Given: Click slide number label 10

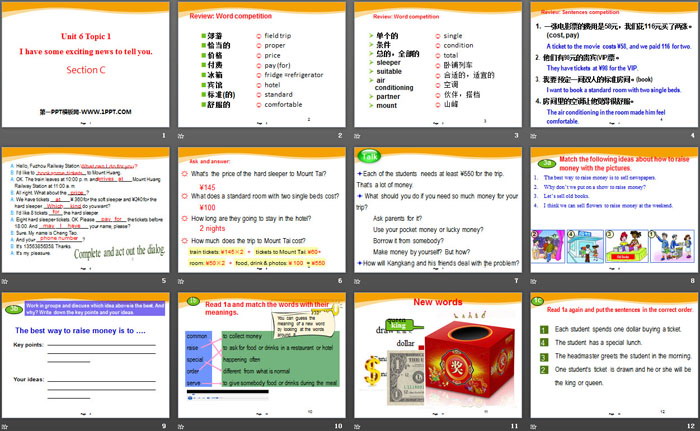Looking at the screenshot, I should pyautogui.click(x=338, y=426).
